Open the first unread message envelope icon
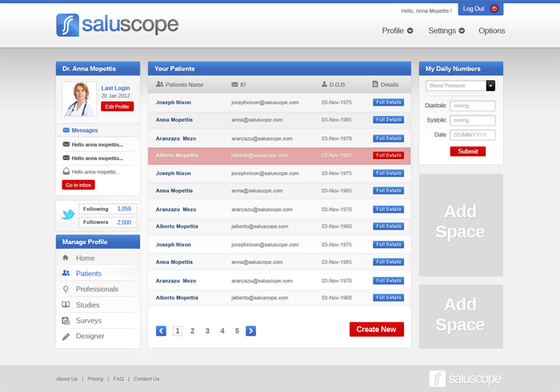This screenshot has width=560, height=392. click(66, 144)
